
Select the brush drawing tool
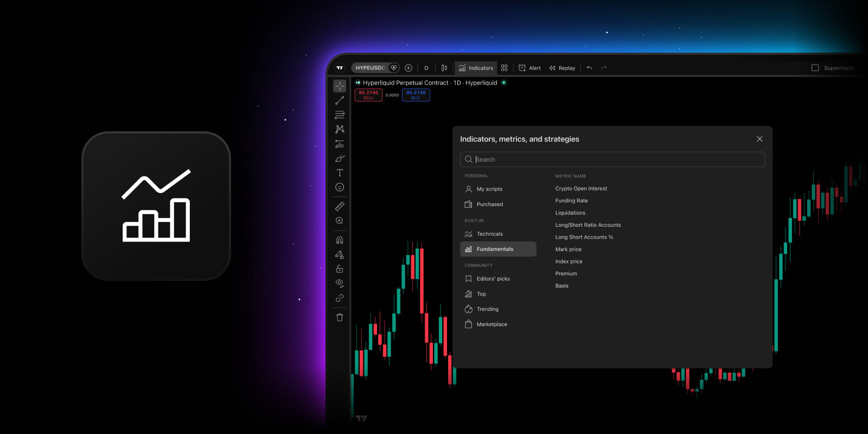[x=340, y=158]
